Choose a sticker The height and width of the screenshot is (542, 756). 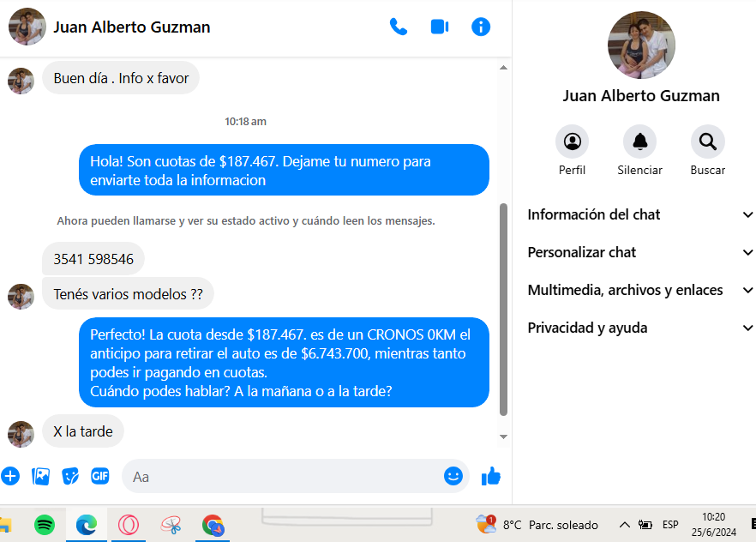[x=70, y=477]
